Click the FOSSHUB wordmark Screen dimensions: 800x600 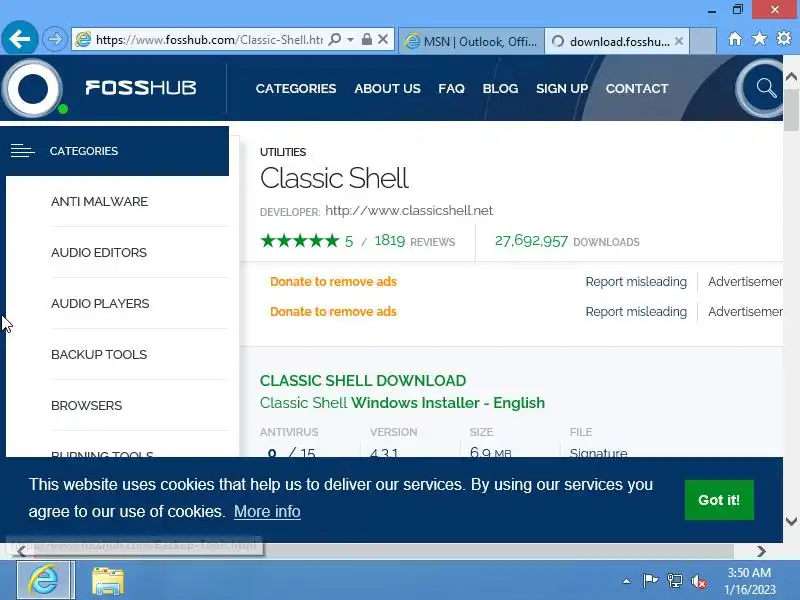click(141, 88)
